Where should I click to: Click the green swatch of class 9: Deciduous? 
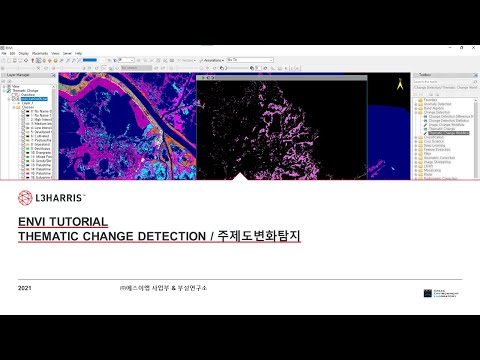point(28,148)
